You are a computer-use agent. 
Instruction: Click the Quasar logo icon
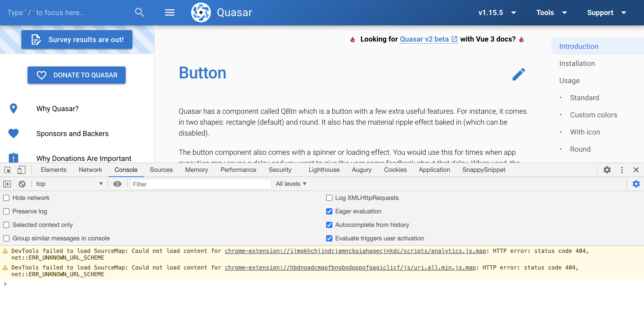[201, 12]
